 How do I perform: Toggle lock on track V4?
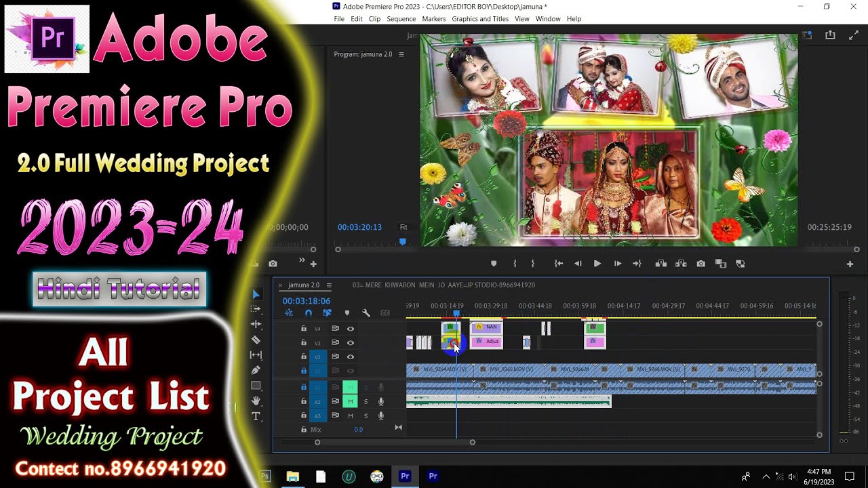click(x=304, y=329)
